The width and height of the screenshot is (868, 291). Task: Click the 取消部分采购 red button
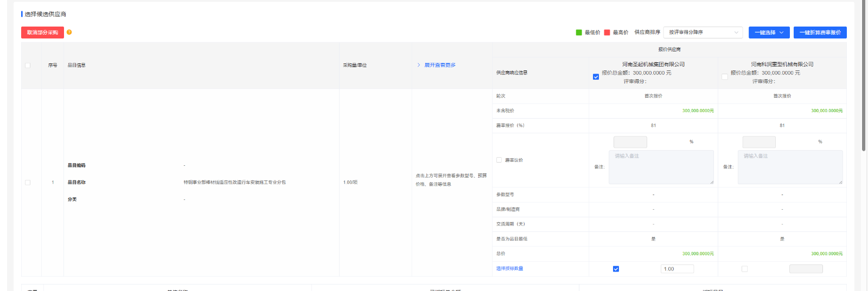[x=42, y=33]
